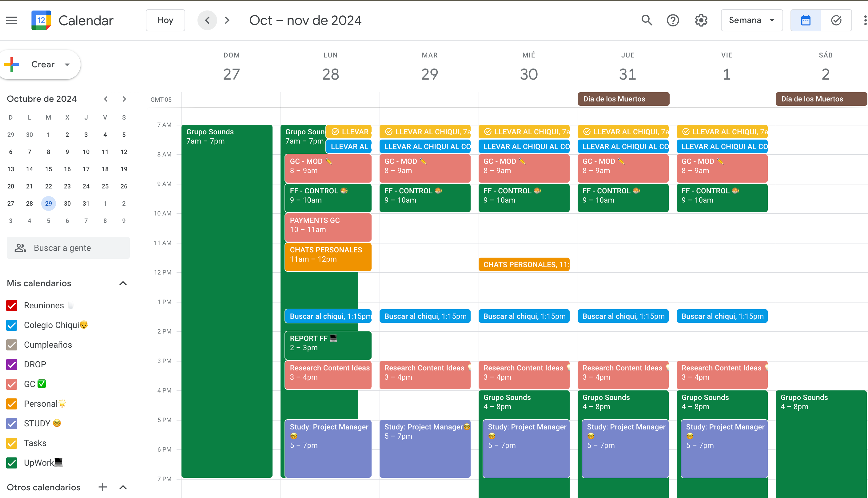Toggle the Tasks calendar checkbox
The width and height of the screenshot is (868, 498).
point(12,443)
